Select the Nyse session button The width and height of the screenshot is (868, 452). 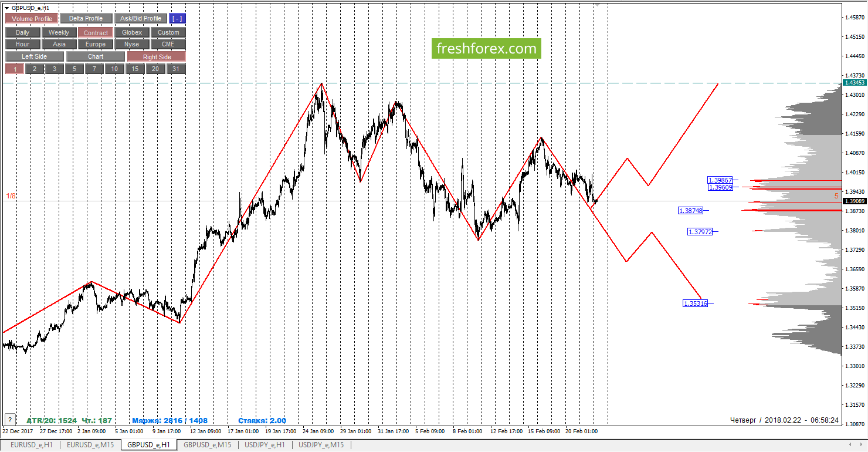(132, 44)
